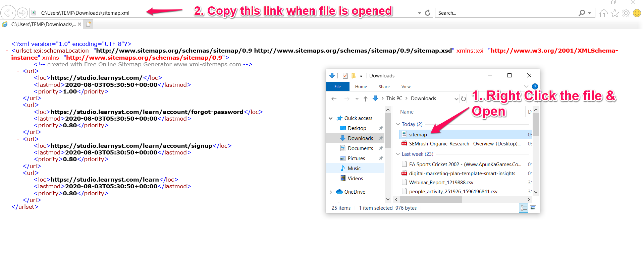Open Explorer address path history dropdown
This screenshot has width=644, height=262.
[456, 99]
